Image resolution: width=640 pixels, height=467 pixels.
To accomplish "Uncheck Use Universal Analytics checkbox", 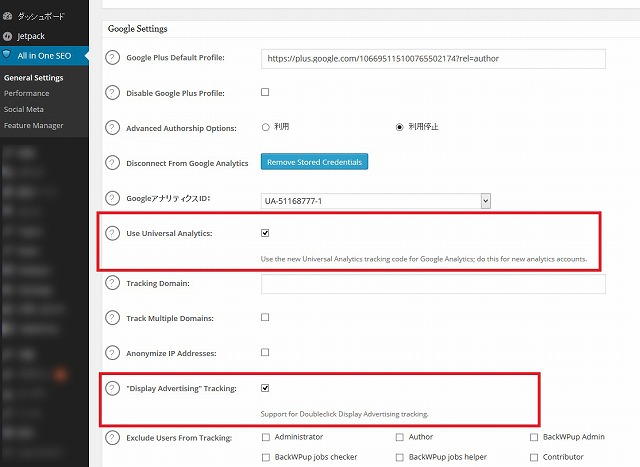I will click(265, 233).
